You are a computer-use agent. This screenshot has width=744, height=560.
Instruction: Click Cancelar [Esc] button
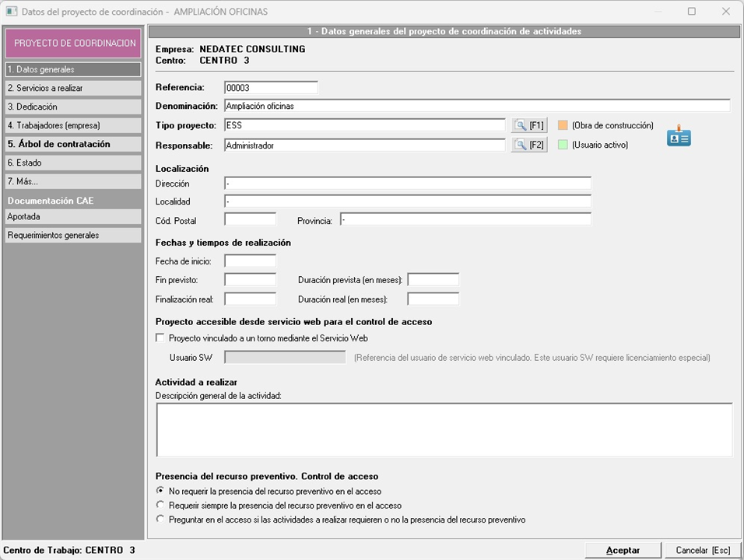click(x=703, y=550)
